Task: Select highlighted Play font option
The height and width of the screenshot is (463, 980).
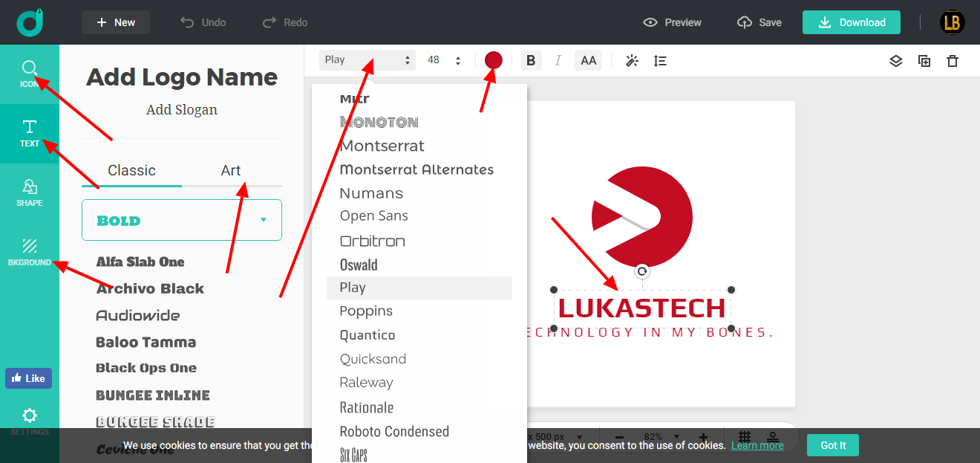Action: point(419,288)
